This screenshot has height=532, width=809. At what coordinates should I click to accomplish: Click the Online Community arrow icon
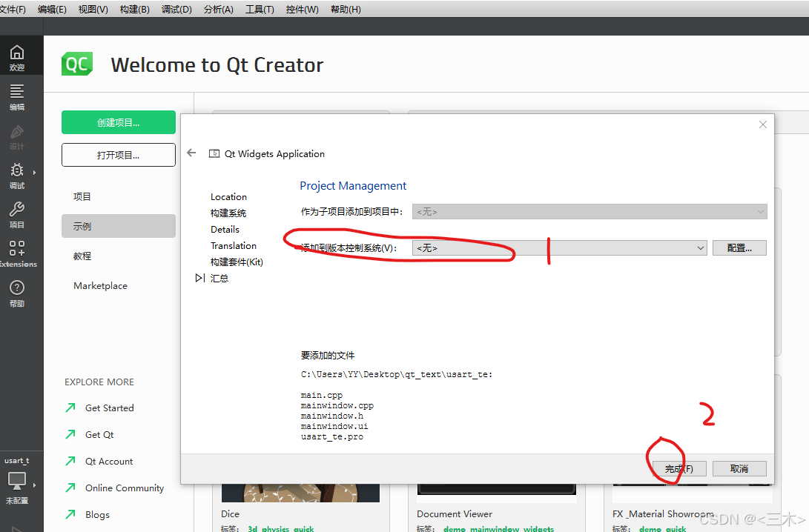(x=70, y=488)
